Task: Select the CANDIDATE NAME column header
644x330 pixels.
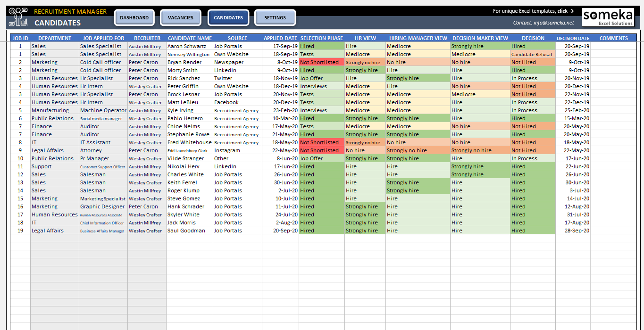Action: pos(190,38)
